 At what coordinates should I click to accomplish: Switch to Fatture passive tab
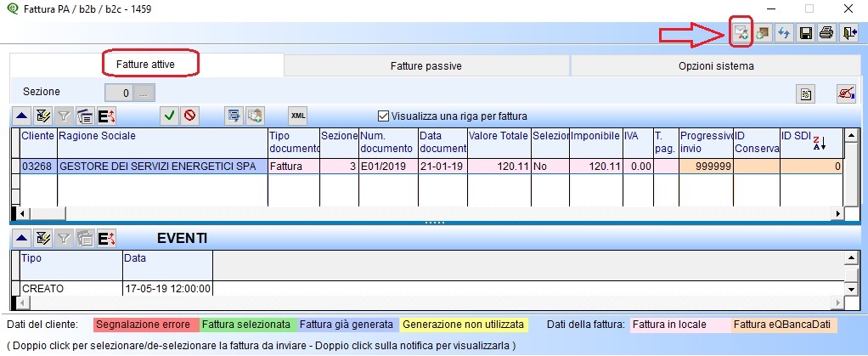click(x=426, y=65)
